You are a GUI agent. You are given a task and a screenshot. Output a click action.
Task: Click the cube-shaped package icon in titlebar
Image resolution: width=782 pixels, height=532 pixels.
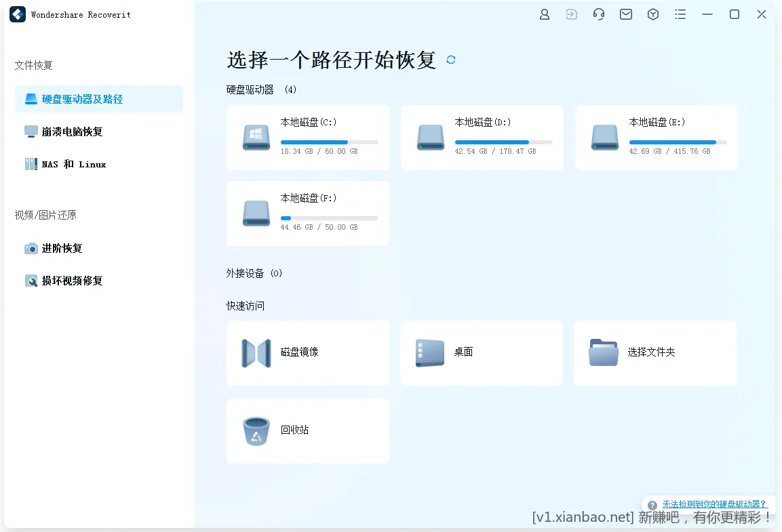coord(652,14)
